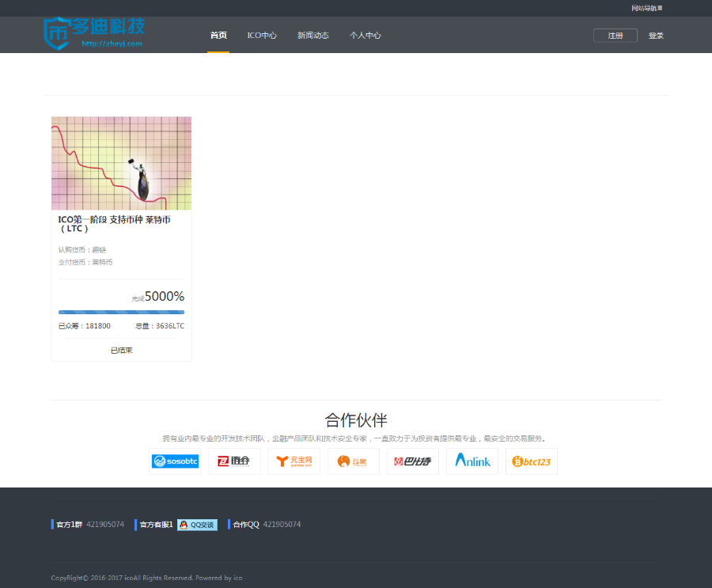Screen dimensions: 712x588
Task: Open the 巴比特 partner logo
Action: tap(412, 461)
